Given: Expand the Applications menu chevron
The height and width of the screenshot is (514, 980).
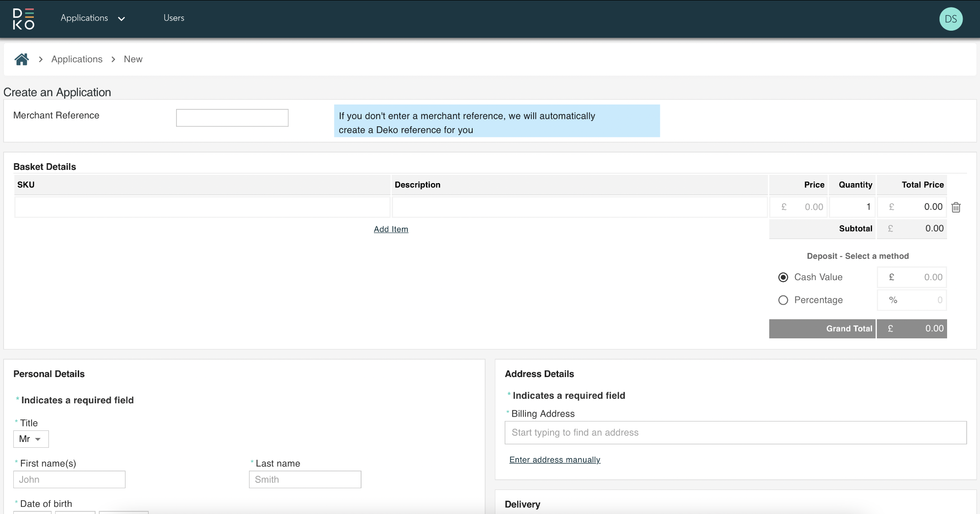Looking at the screenshot, I should click(121, 19).
